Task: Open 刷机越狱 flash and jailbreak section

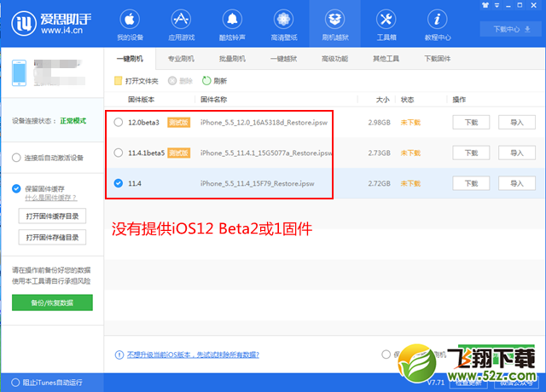Action: pyautogui.click(x=335, y=25)
